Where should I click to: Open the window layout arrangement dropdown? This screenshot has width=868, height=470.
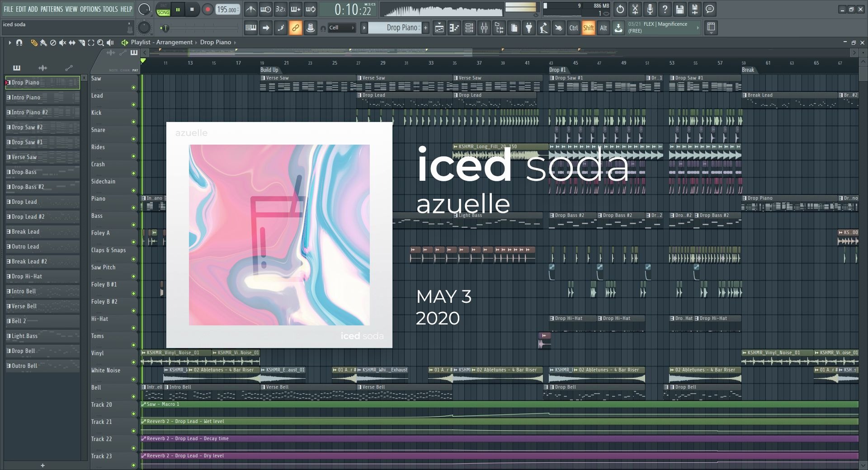point(711,28)
